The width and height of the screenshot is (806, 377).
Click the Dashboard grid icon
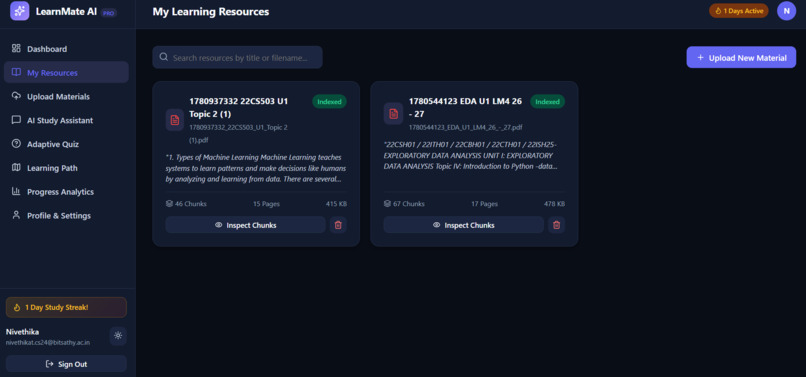(x=16, y=48)
